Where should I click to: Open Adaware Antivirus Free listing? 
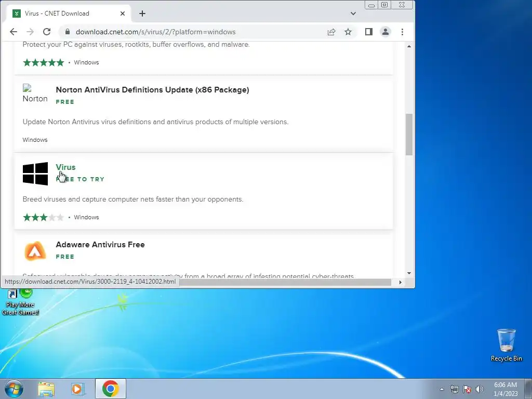click(100, 245)
